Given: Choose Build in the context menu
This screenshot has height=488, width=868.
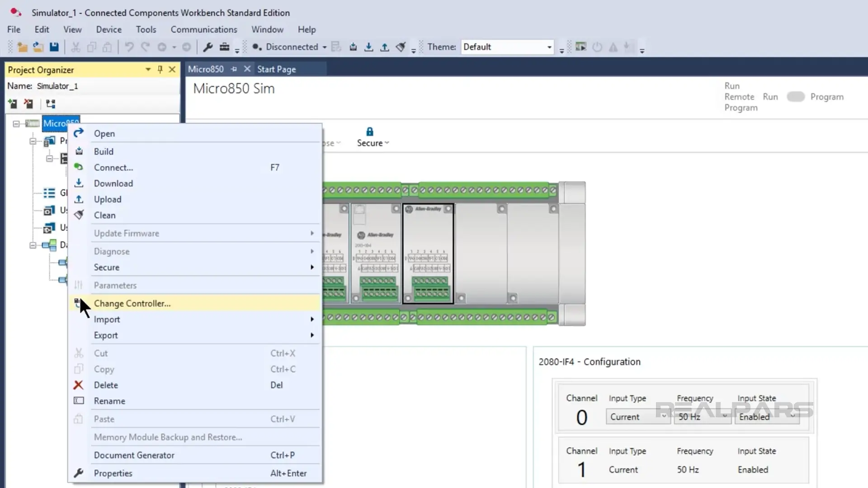Looking at the screenshot, I should point(195,151).
